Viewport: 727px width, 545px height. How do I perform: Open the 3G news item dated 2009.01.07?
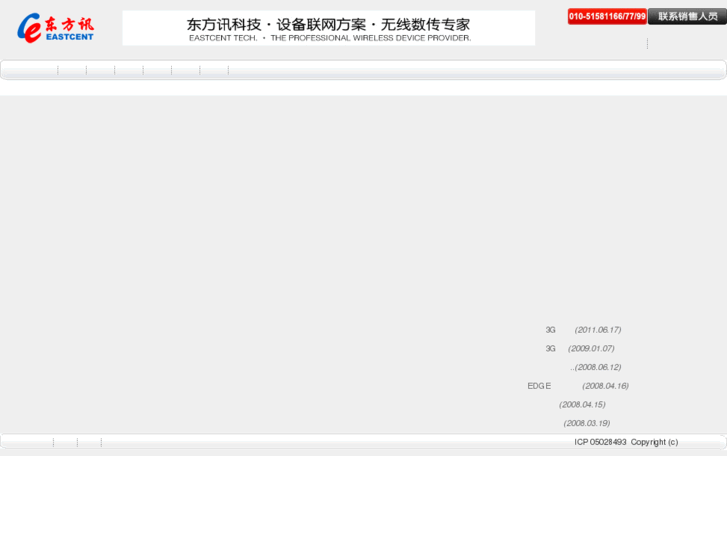click(580, 348)
